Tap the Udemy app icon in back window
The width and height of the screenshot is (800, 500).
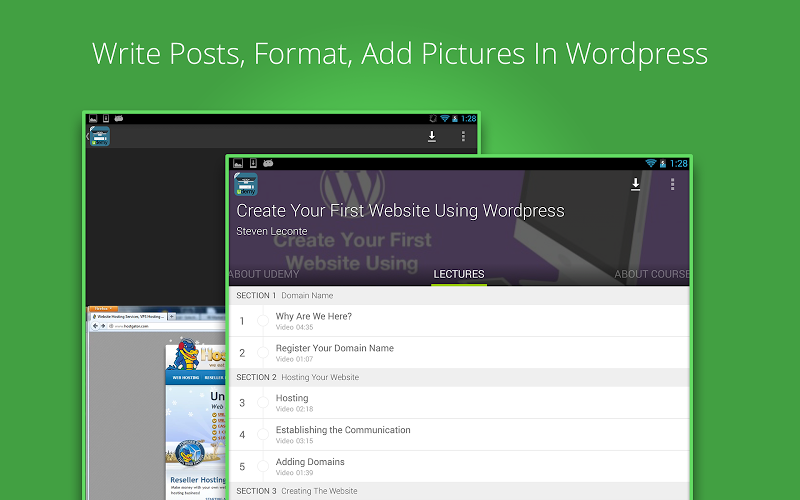(x=100, y=136)
